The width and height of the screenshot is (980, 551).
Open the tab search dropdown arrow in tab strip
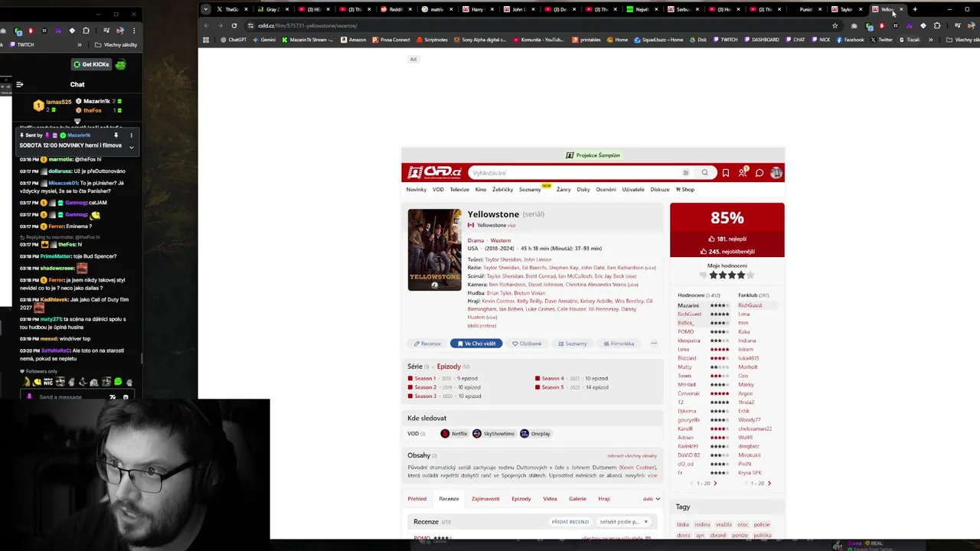tap(205, 9)
